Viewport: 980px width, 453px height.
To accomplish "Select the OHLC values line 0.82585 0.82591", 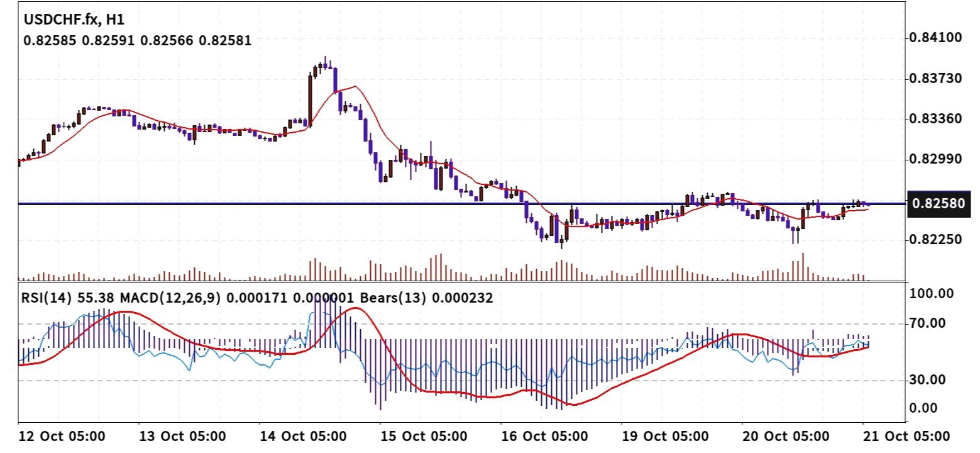I will (x=137, y=42).
